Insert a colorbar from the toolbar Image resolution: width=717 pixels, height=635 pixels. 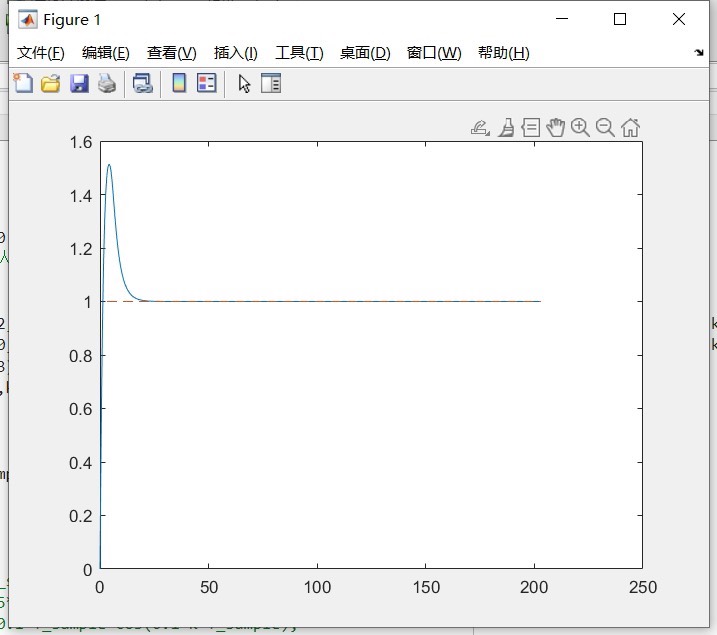click(179, 83)
